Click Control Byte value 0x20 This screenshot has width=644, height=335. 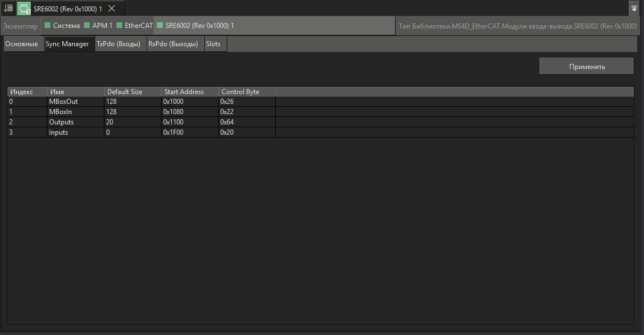247,132
